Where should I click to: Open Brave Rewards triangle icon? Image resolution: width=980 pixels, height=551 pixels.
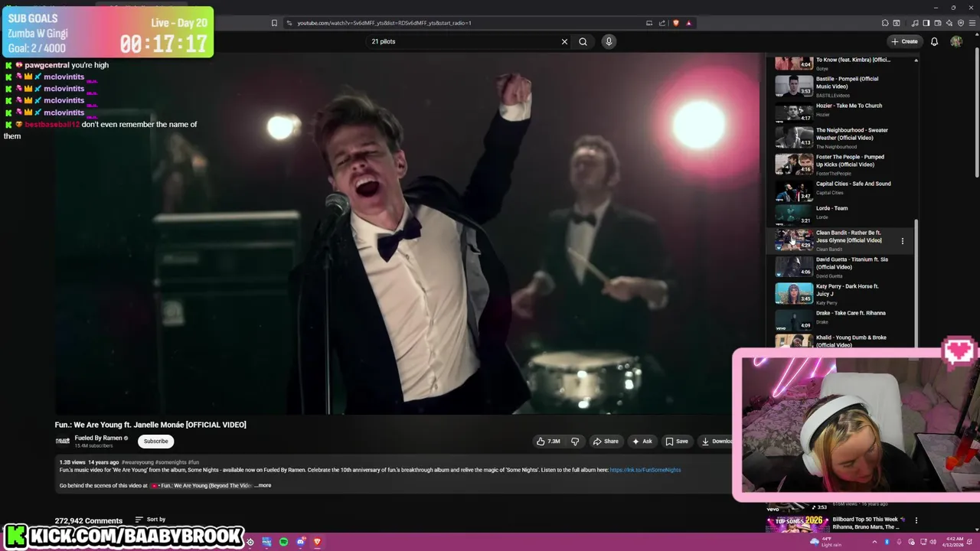coord(688,23)
